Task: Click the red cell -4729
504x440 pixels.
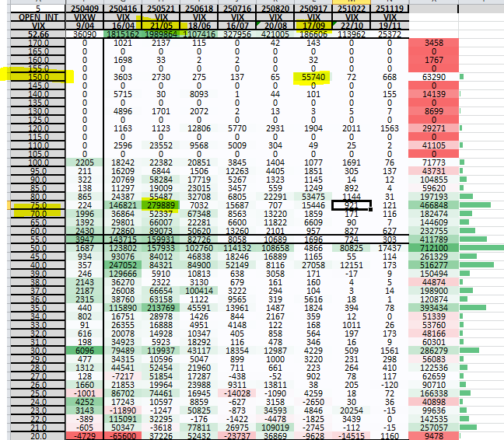Action: pos(85,436)
